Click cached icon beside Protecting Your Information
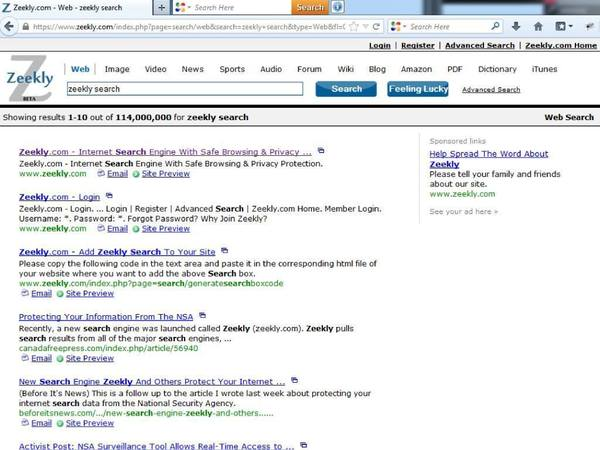The width and height of the screenshot is (600, 450). coord(202,316)
